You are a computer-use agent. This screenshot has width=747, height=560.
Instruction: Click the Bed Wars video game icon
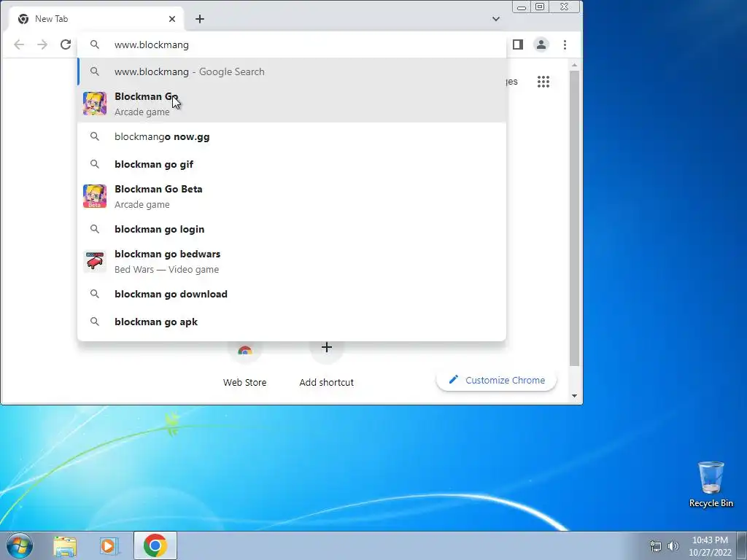[95, 262]
